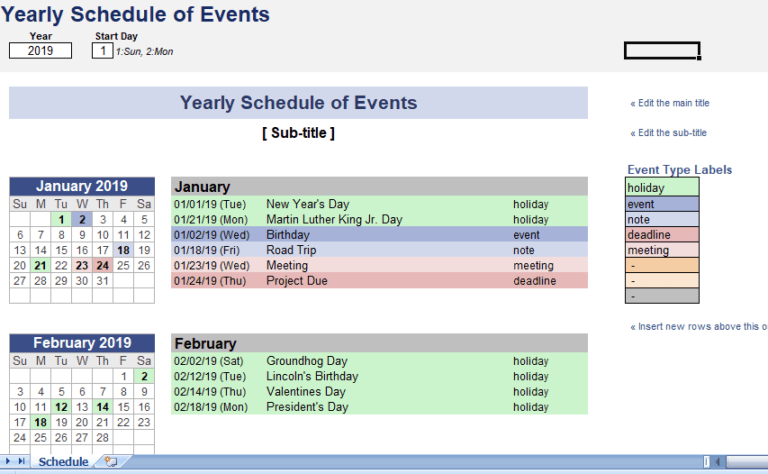
Task: Click the date cell 02/18/19 (Mon)
Action: pos(211,407)
